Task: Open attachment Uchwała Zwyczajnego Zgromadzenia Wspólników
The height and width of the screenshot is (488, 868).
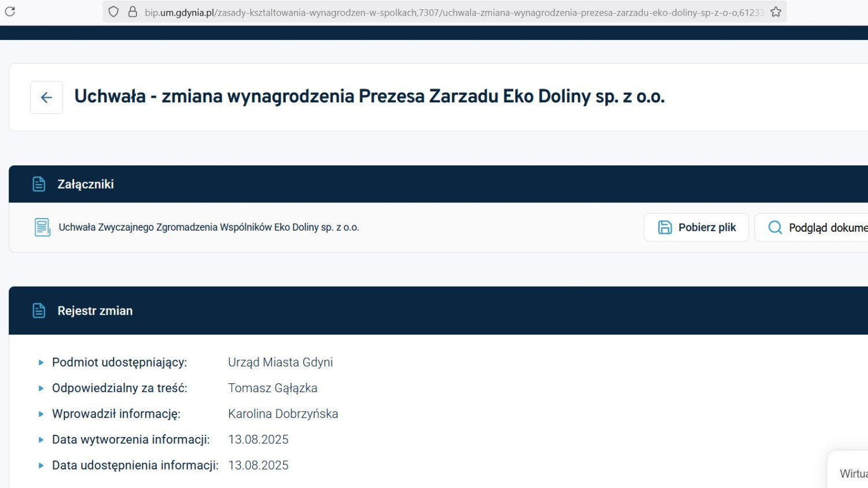Action: point(209,227)
